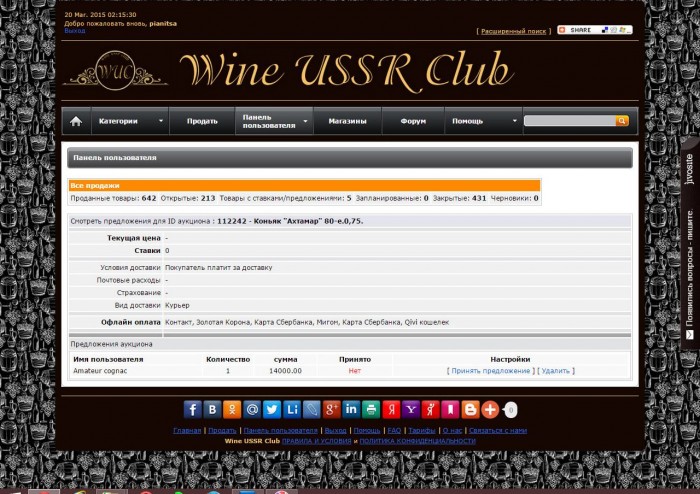Click Товары с ставками/предложениями: 5 counter

pyautogui.click(x=285, y=198)
